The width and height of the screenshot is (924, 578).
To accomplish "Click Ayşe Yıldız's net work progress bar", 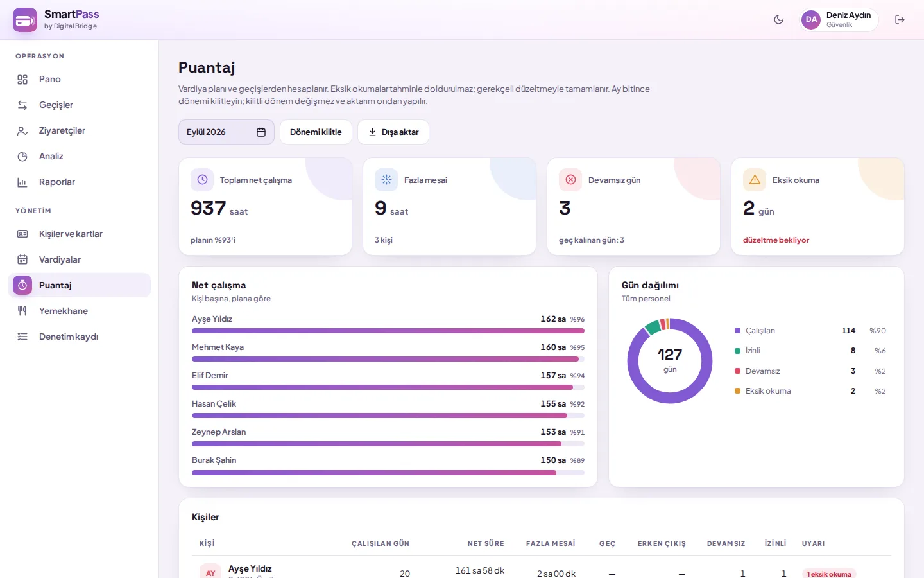I will tap(388, 331).
